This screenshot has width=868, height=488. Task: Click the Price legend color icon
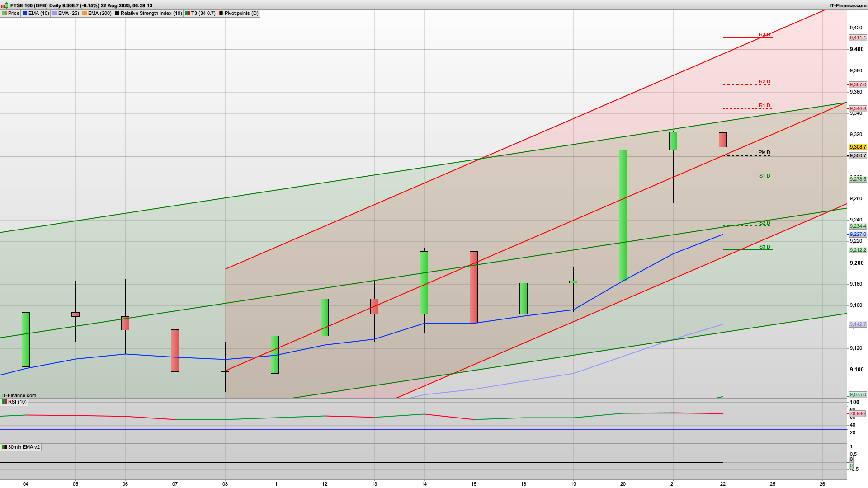(5, 13)
